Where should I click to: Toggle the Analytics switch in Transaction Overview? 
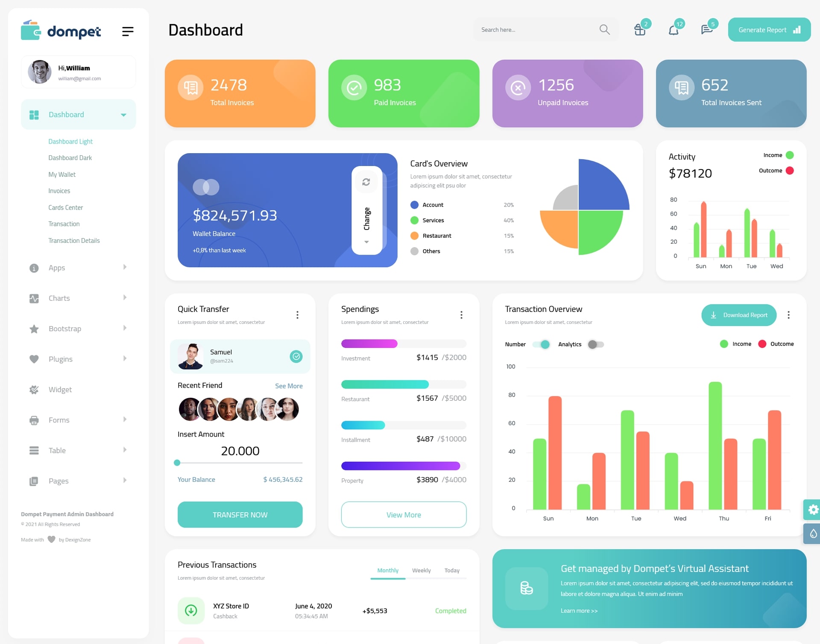tap(595, 343)
